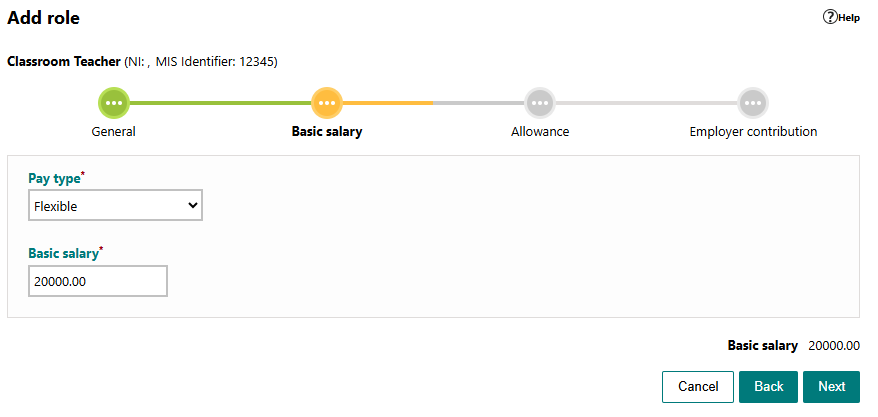This screenshot has width=878, height=417.
Task: Go back with the Back button
Action: click(769, 387)
